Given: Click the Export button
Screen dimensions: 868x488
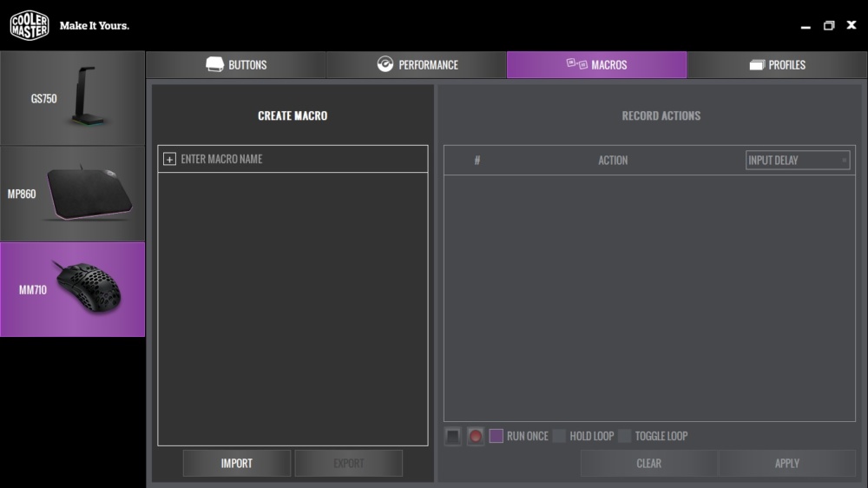Looking at the screenshot, I should tap(349, 463).
